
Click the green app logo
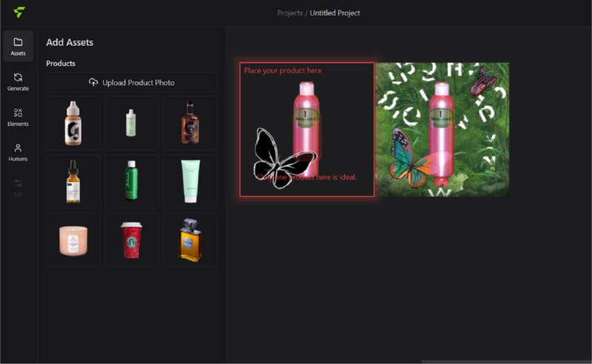[18, 13]
